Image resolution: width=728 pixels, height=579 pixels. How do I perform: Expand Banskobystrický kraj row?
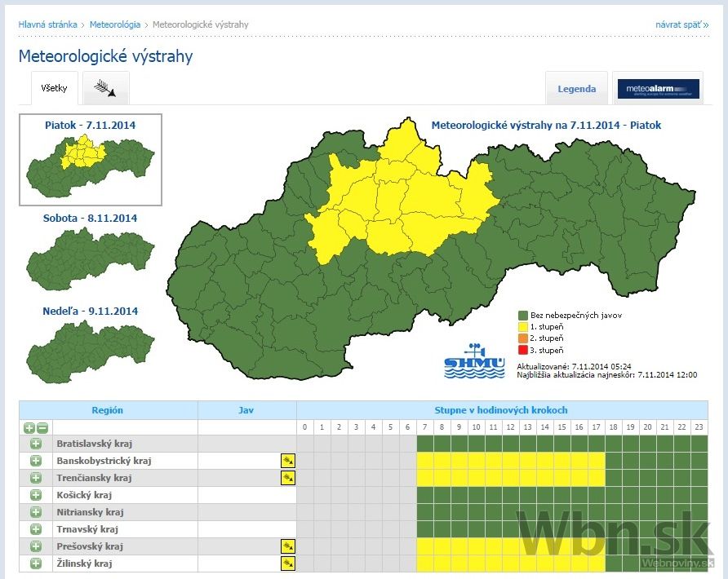coord(36,461)
